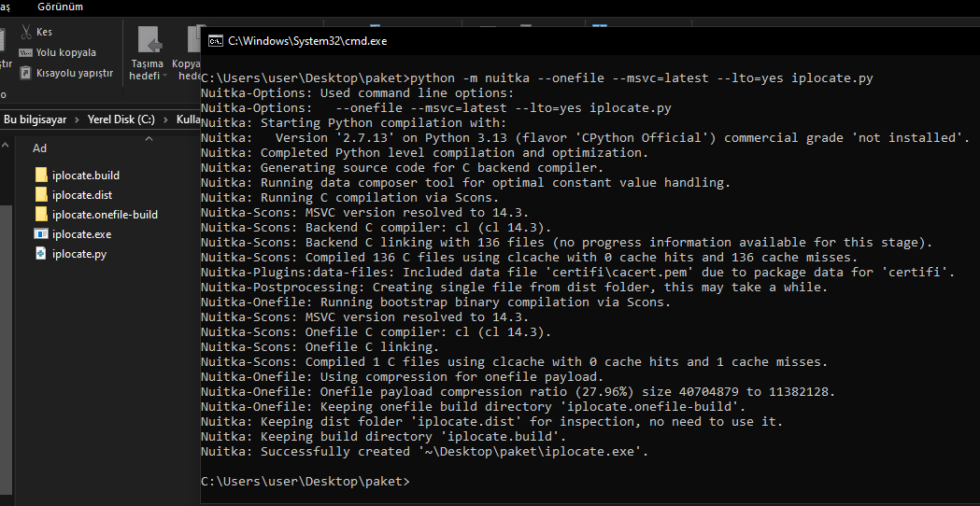Click the "Onefile C linking." line

(320, 346)
